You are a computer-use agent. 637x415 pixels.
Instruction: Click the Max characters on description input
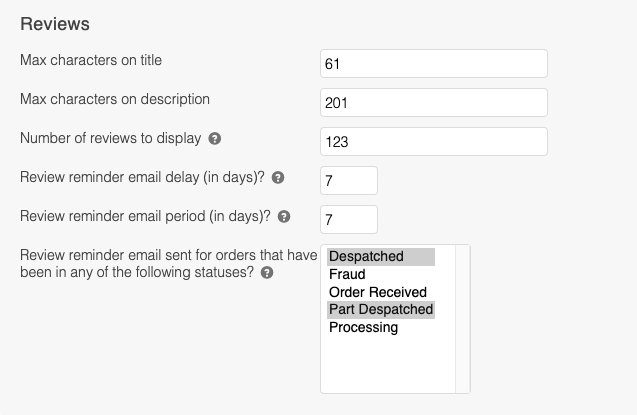[433, 102]
